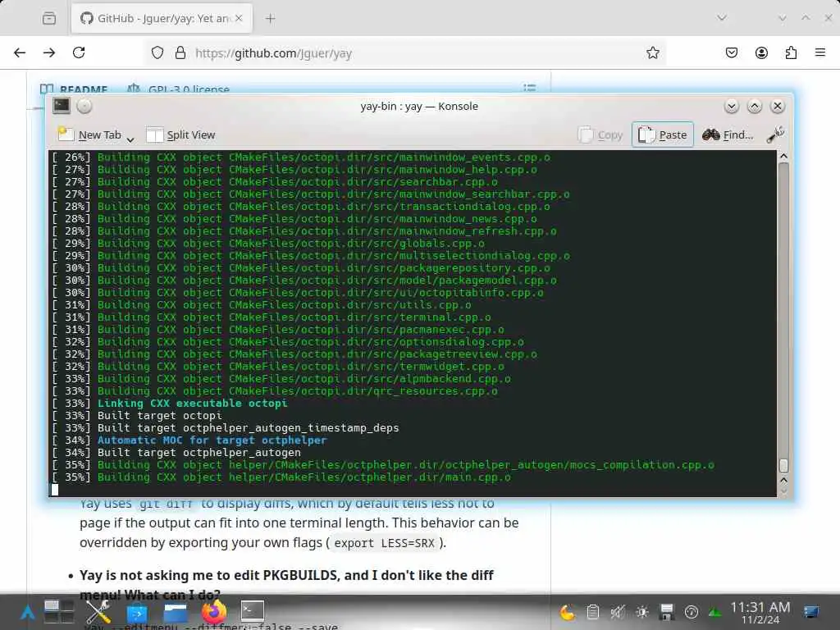840x630 pixels.
Task: Expand the Firefox list all tabs chevron
Action: 722,18
